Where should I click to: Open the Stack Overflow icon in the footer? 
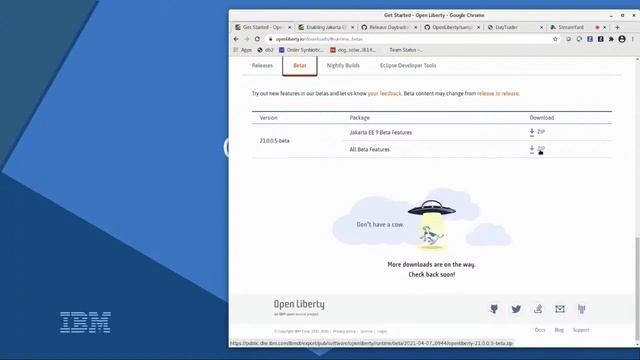click(538, 309)
